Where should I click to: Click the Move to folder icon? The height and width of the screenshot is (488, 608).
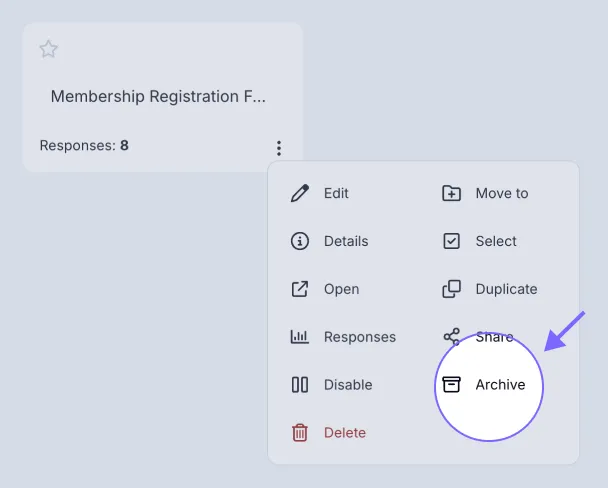(x=452, y=193)
